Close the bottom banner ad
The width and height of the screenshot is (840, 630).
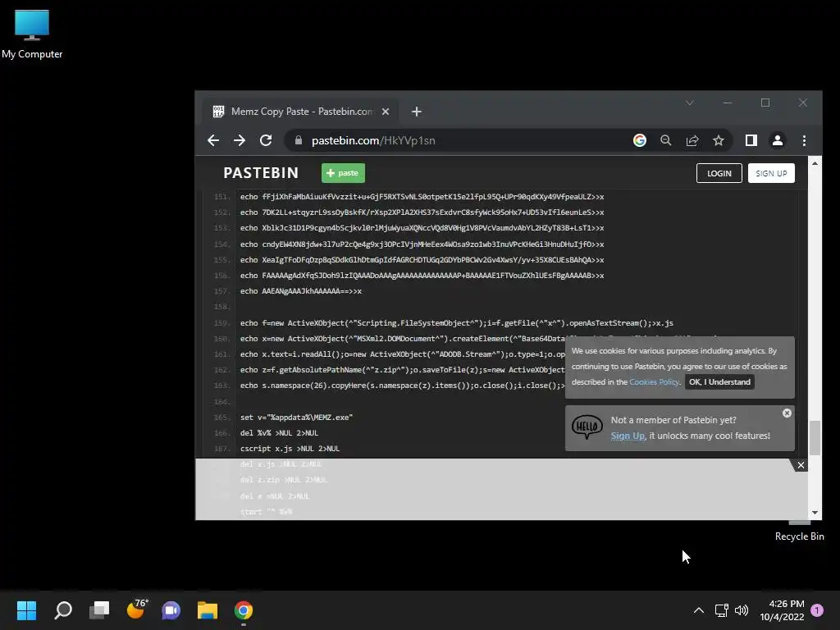801,465
